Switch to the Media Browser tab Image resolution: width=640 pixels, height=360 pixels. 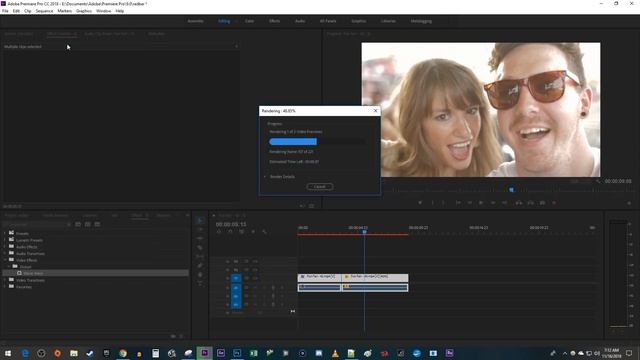tap(56, 215)
